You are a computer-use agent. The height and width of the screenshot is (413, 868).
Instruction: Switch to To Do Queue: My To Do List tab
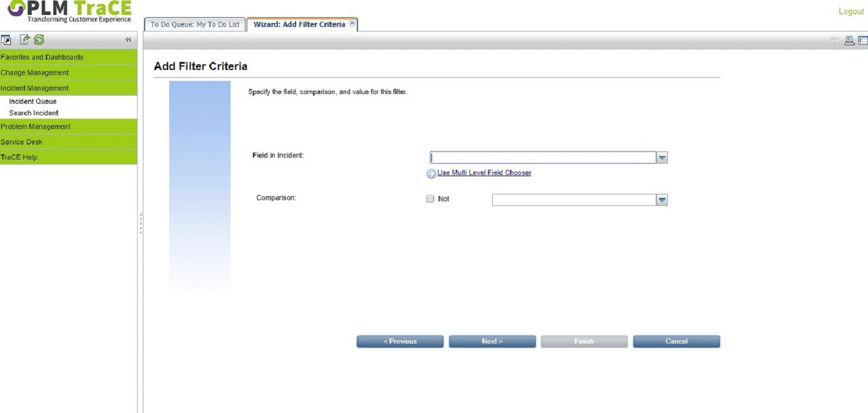195,25
